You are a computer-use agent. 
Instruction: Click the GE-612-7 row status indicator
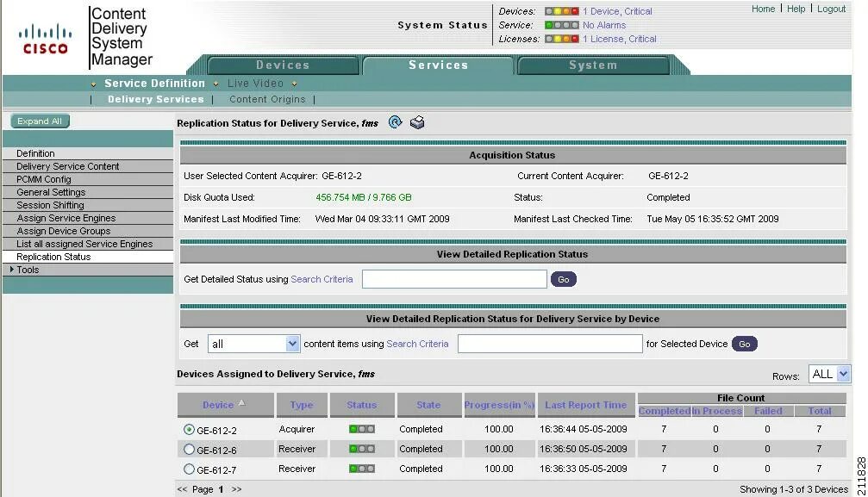pyautogui.click(x=361, y=469)
